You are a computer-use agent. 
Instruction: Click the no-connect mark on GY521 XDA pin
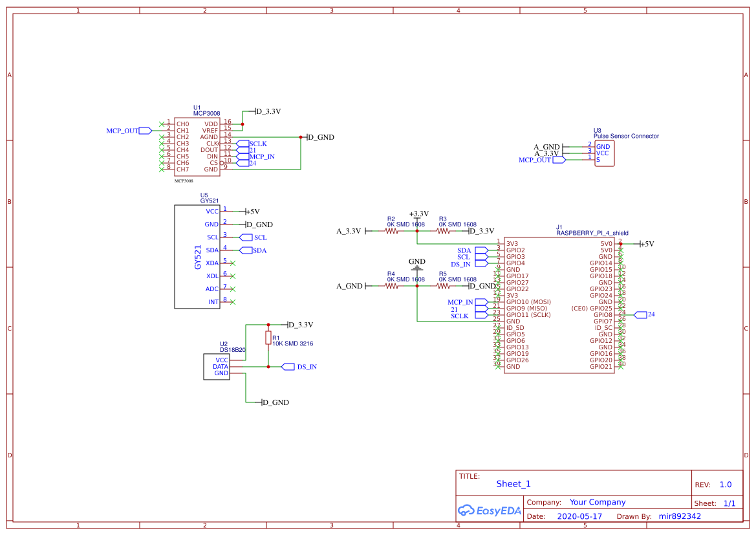[232, 263]
